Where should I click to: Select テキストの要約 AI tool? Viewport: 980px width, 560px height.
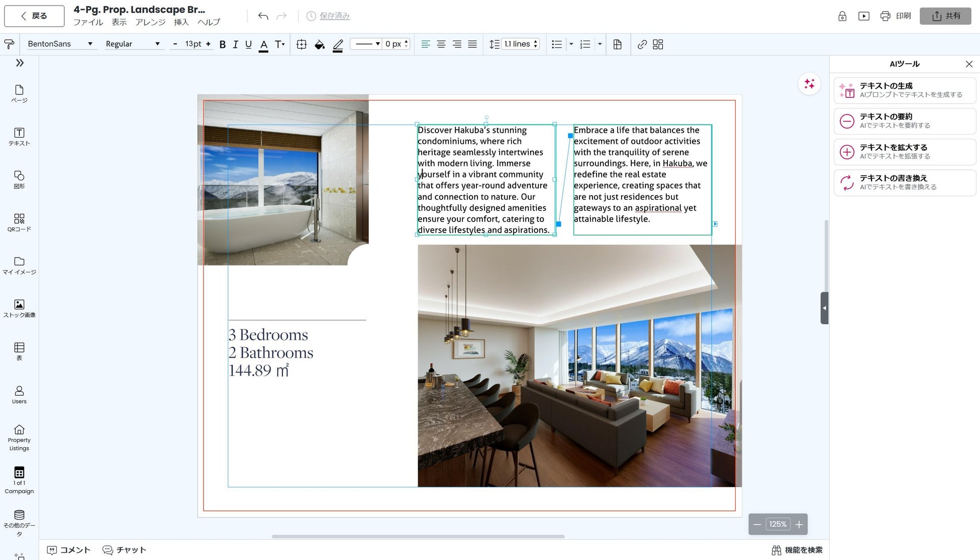pos(904,121)
